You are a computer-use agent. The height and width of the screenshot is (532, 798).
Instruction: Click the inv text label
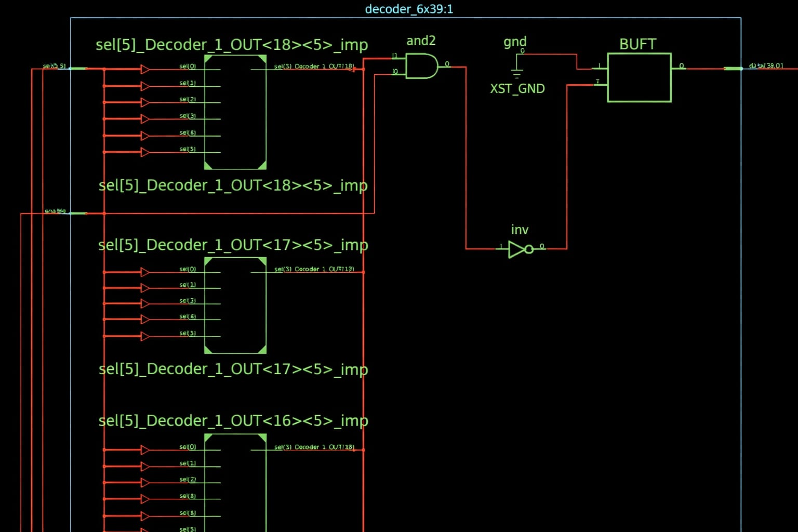click(x=520, y=230)
